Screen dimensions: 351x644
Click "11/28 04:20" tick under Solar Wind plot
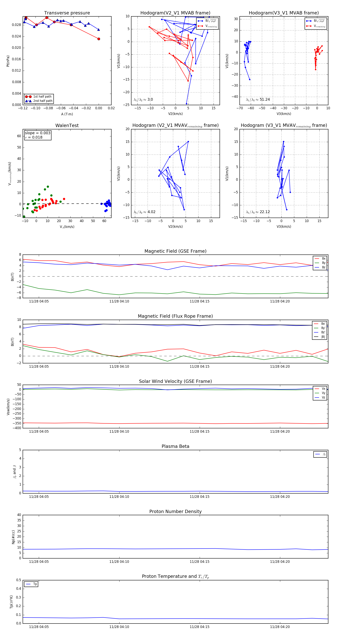280,431
